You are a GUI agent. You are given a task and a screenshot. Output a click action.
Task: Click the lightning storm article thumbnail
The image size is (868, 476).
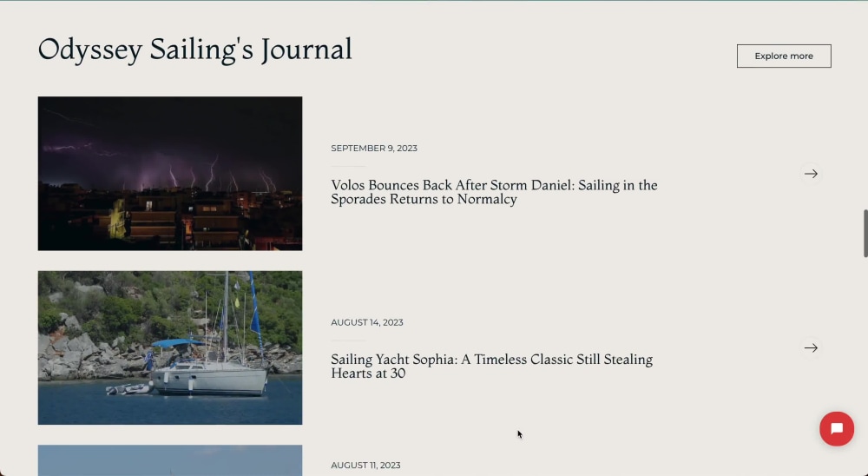(x=170, y=174)
